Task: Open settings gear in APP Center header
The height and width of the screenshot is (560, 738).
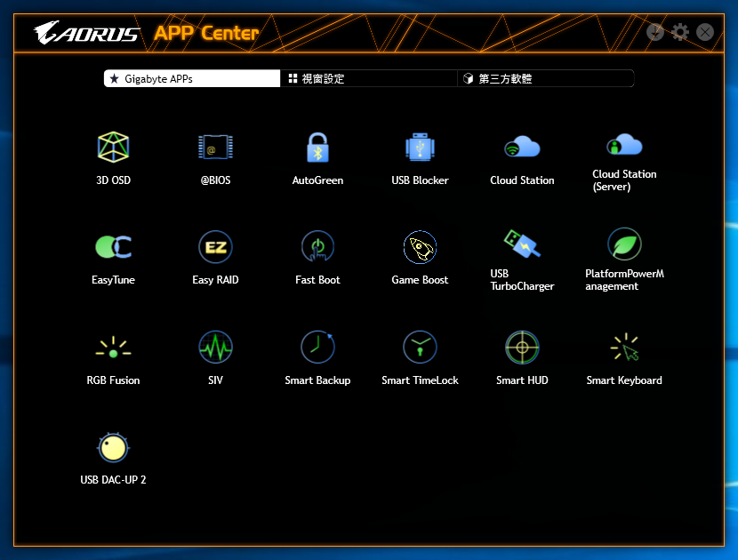Action: 679,32
